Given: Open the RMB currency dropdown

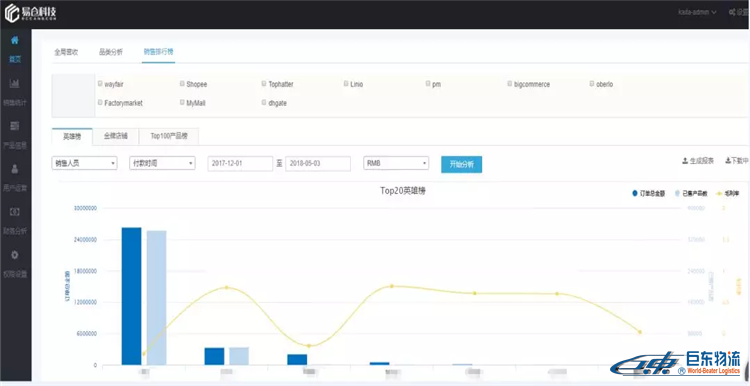Looking at the screenshot, I should pos(396,163).
